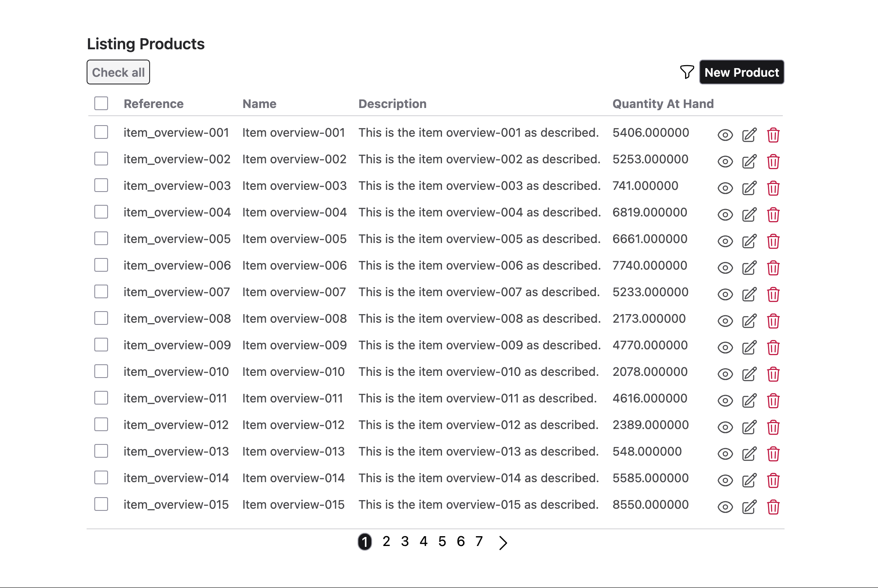Delete item_overview-010
This screenshot has width=878, height=588.
pos(773,374)
